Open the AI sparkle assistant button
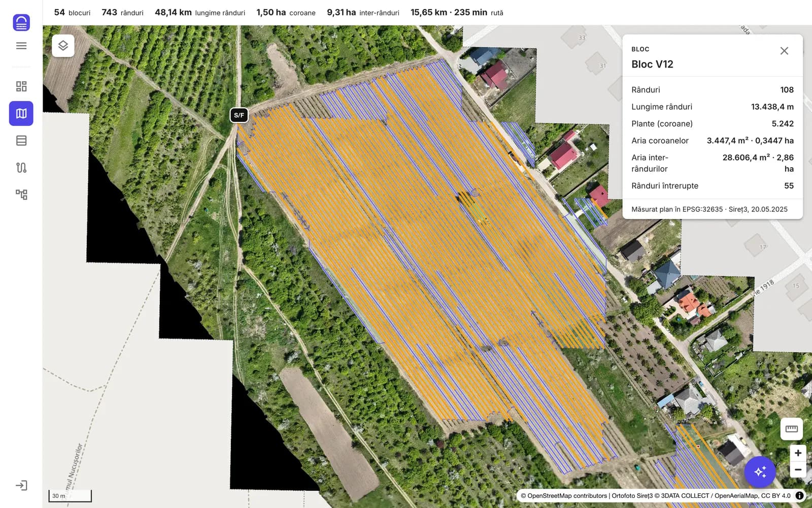This screenshot has height=508, width=812. [760, 472]
